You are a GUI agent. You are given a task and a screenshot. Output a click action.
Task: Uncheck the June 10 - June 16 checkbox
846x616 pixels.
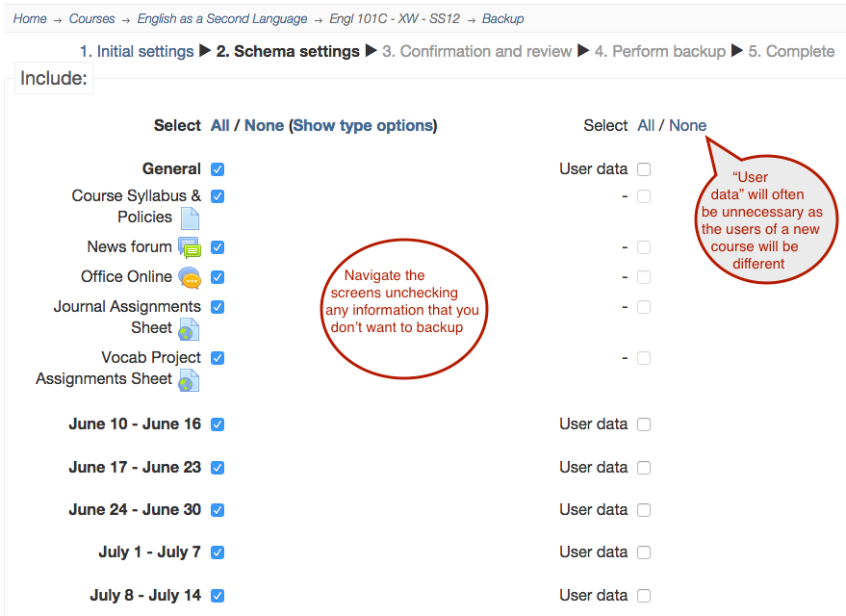(218, 424)
